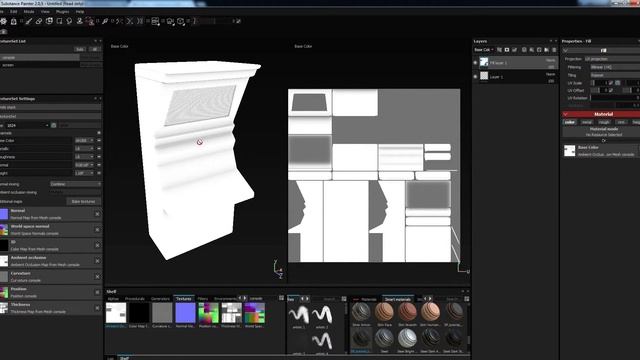This screenshot has height=360, width=640.
Task: Switch to the Generators shelf tab
Action: point(160,299)
